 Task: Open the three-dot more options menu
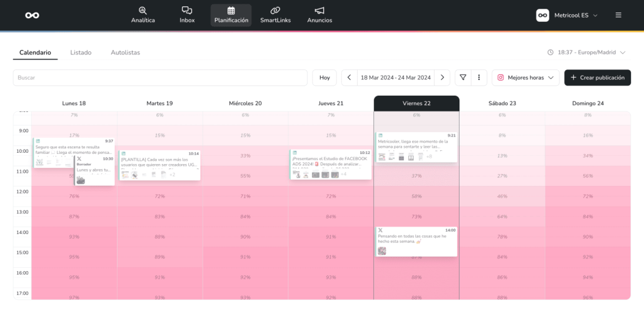point(478,78)
